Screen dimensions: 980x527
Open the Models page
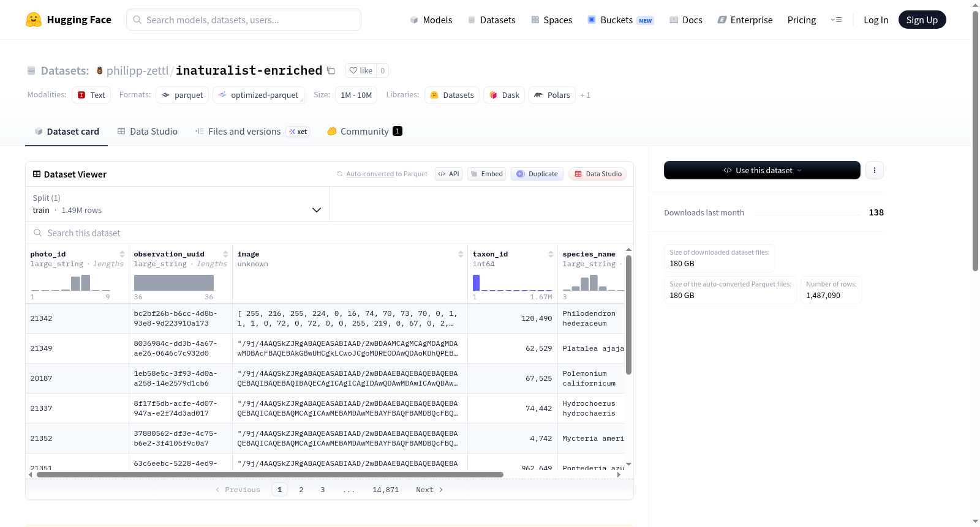(431, 20)
